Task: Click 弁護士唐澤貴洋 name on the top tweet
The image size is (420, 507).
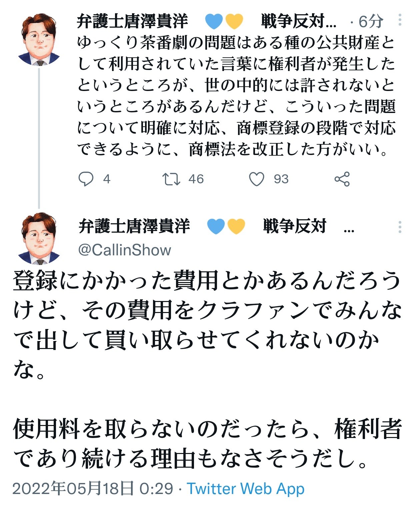Action: [132, 21]
